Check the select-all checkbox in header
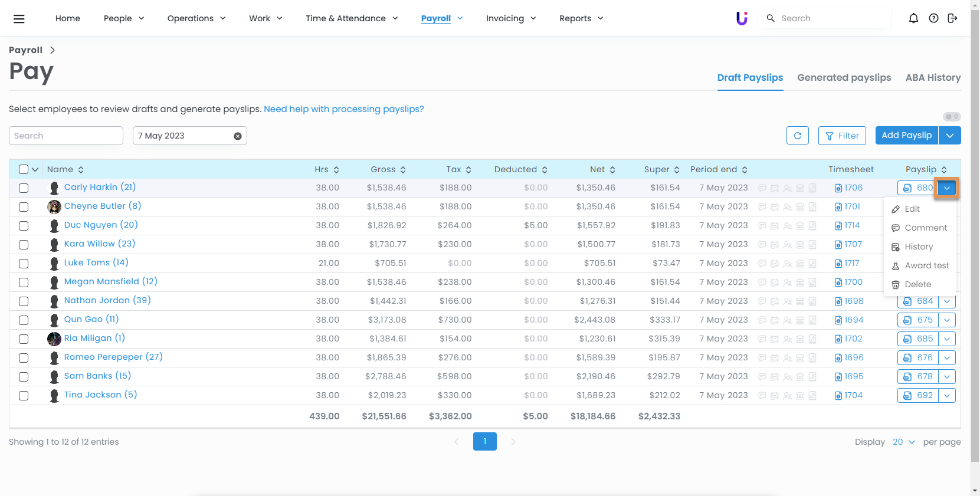980x496 pixels. (x=24, y=169)
